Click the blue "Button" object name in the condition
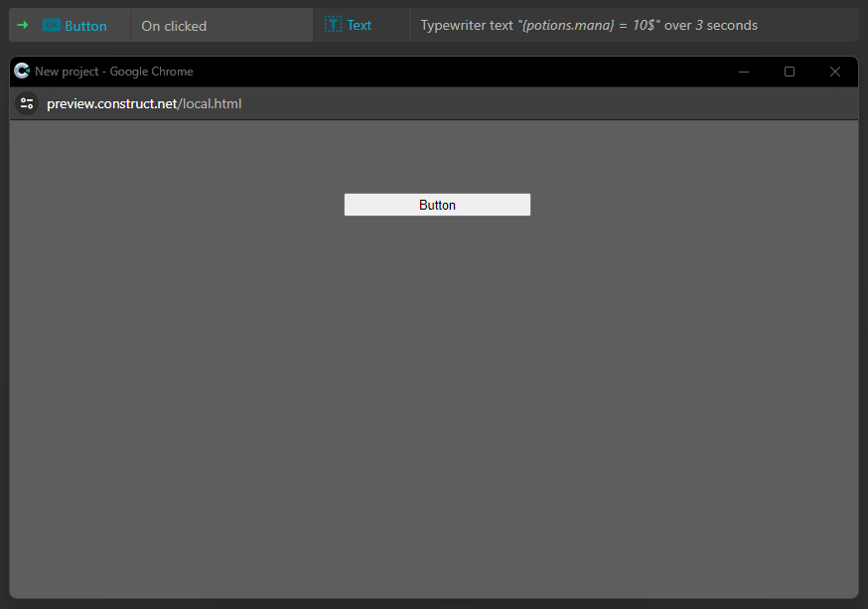This screenshot has width=868, height=609. click(85, 26)
